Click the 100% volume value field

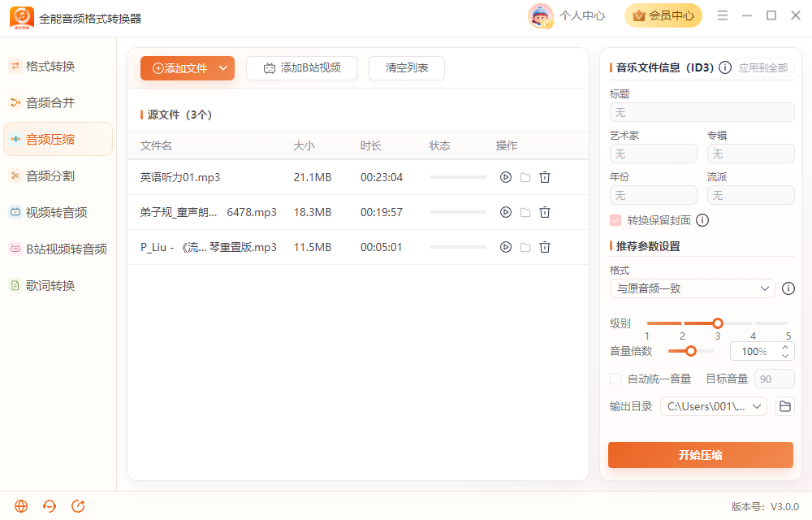754,352
